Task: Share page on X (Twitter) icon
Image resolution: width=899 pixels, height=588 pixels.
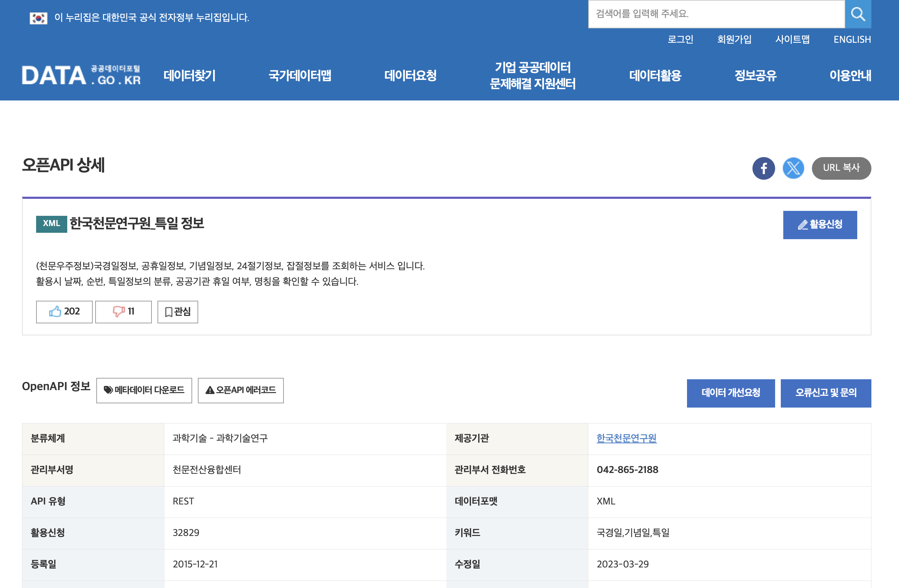Action: point(793,168)
